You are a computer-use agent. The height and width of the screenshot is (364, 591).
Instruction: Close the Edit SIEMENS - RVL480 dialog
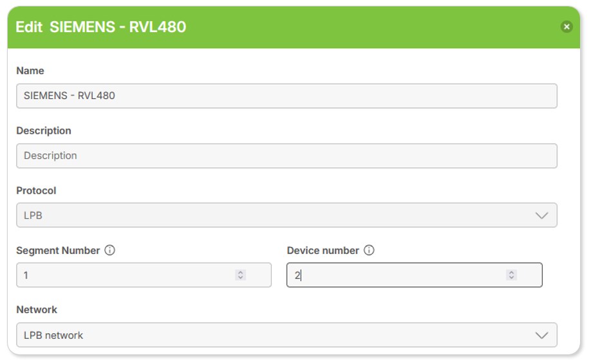(x=567, y=26)
